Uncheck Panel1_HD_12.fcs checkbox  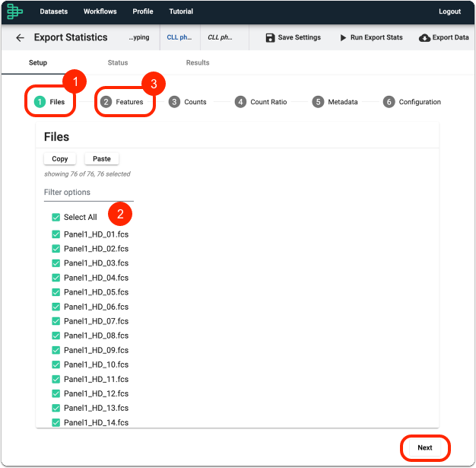(x=56, y=394)
